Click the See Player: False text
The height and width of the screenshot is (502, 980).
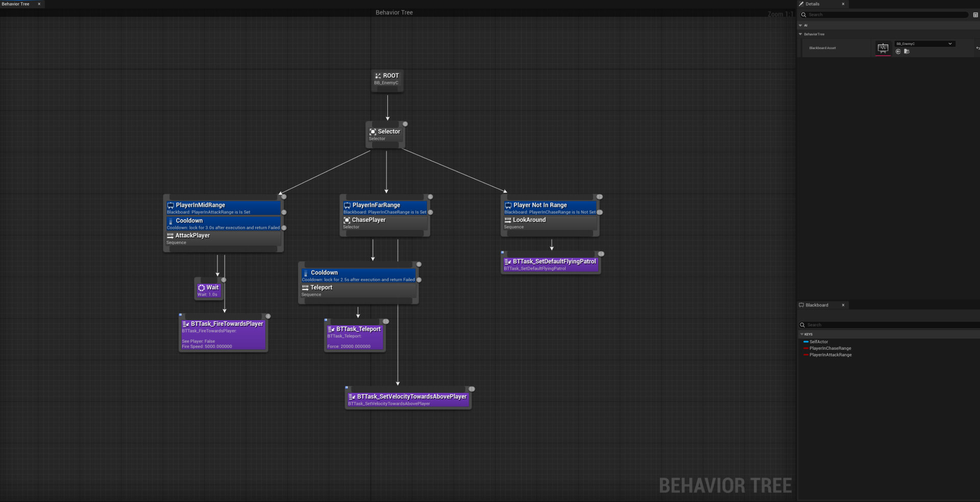[199, 342]
